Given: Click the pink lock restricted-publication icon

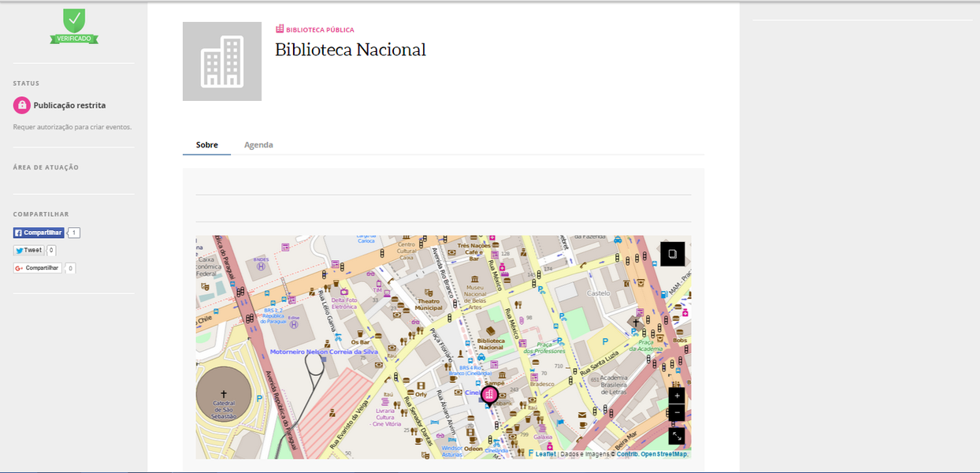Looking at the screenshot, I should (22, 106).
